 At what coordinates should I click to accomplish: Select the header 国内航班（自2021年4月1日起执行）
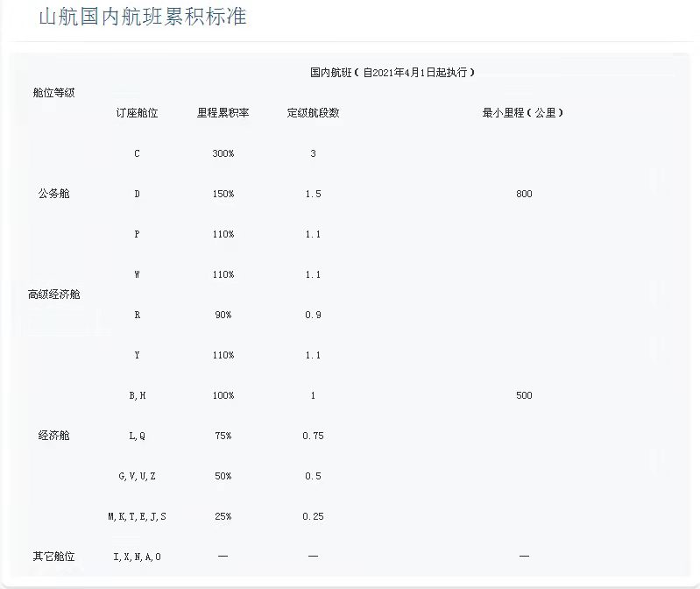tap(392, 73)
